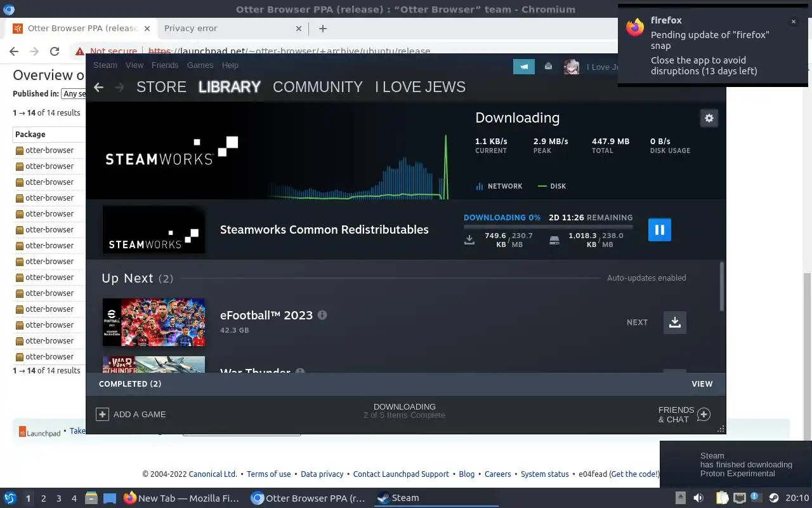Click the Not secure warning icon
The image size is (812, 508).
(x=79, y=51)
